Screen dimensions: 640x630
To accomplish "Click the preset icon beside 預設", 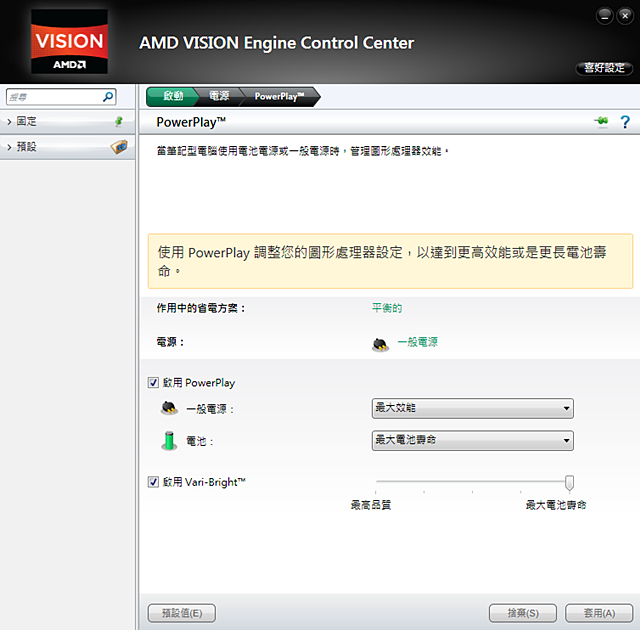I will tap(119, 146).
